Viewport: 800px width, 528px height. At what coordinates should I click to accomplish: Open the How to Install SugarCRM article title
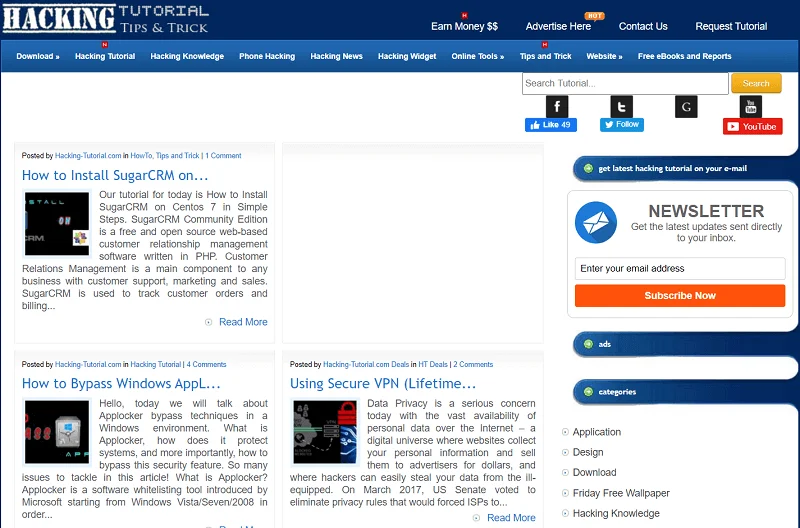[115, 175]
